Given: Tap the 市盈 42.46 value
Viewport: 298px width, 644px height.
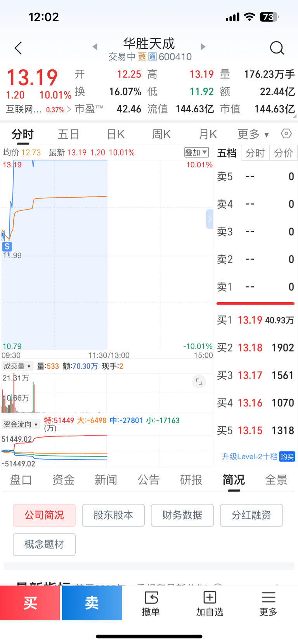Looking at the screenshot, I should coord(129,109).
